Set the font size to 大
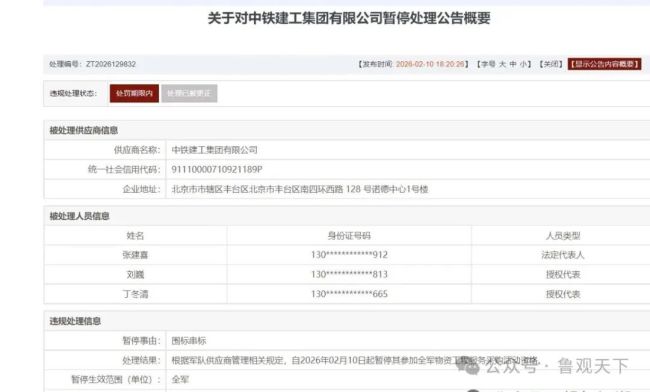 (x=502, y=64)
